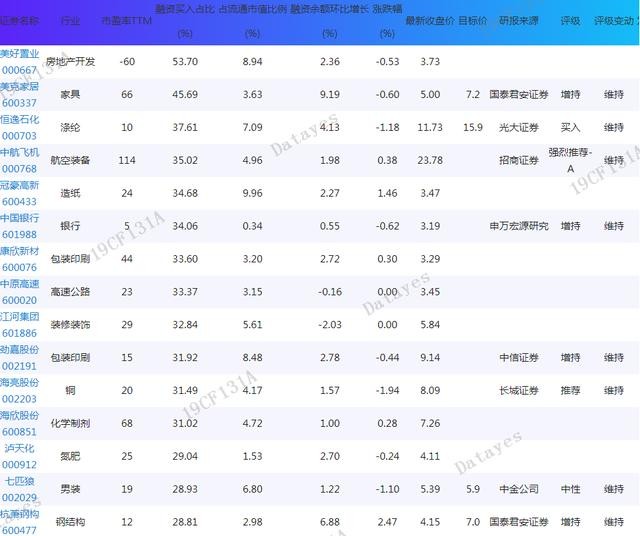640x536 pixels.
Task: Sort by the 市盈率TTM column header
Action: tap(127, 20)
